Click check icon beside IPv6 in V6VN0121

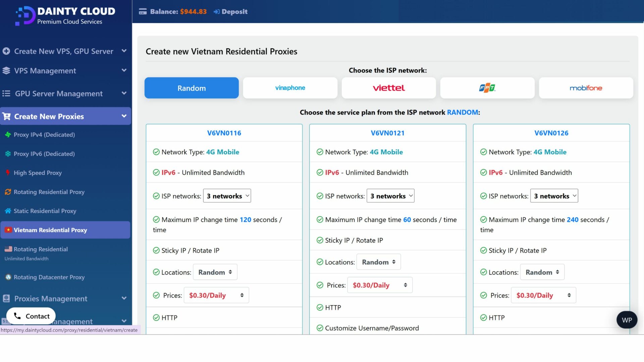tap(320, 172)
